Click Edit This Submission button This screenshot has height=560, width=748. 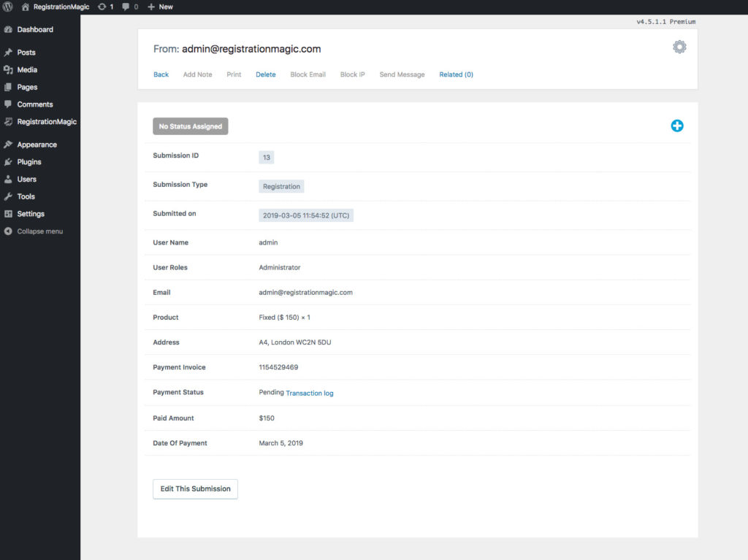195,489
